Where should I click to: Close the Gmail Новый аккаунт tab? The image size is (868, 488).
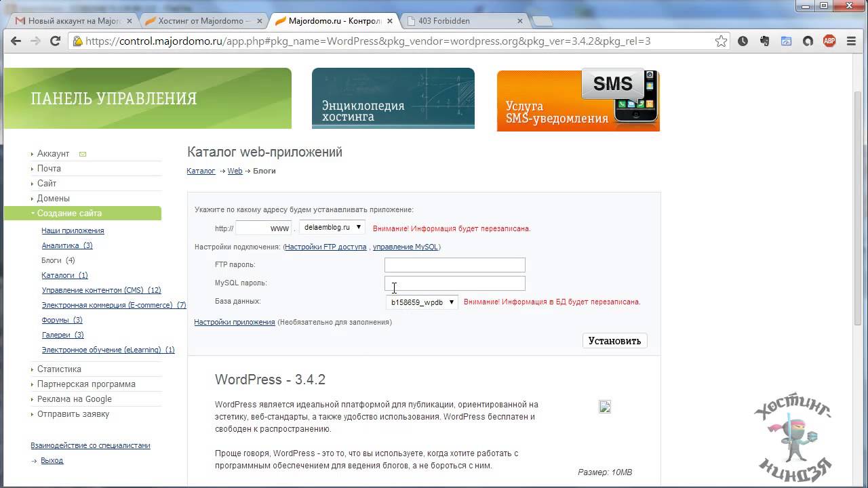pos(130,21)
